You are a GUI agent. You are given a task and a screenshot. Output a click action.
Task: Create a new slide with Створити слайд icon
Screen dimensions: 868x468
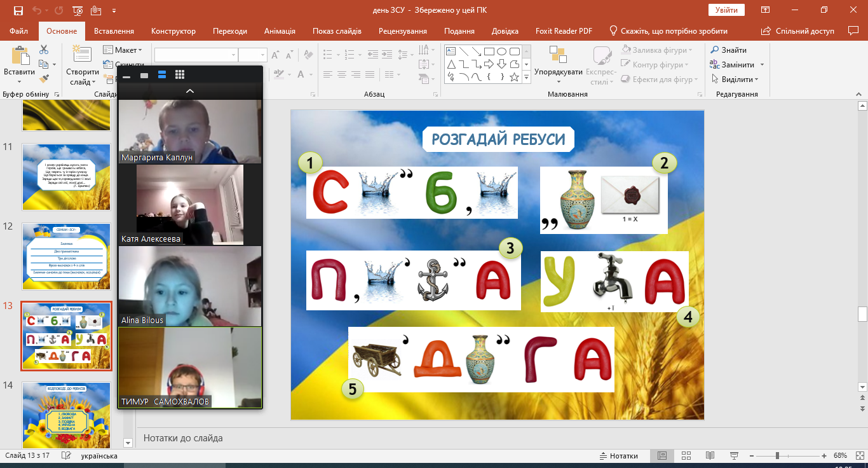click(x=82, y=55)
